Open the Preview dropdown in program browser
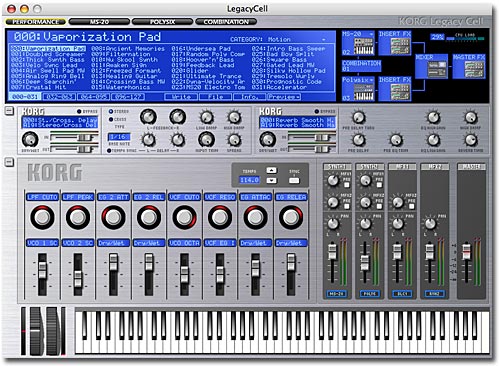Image resolution: width=500 pixels, height=366 pixels. pyautogui.click(x=283, y=97)
